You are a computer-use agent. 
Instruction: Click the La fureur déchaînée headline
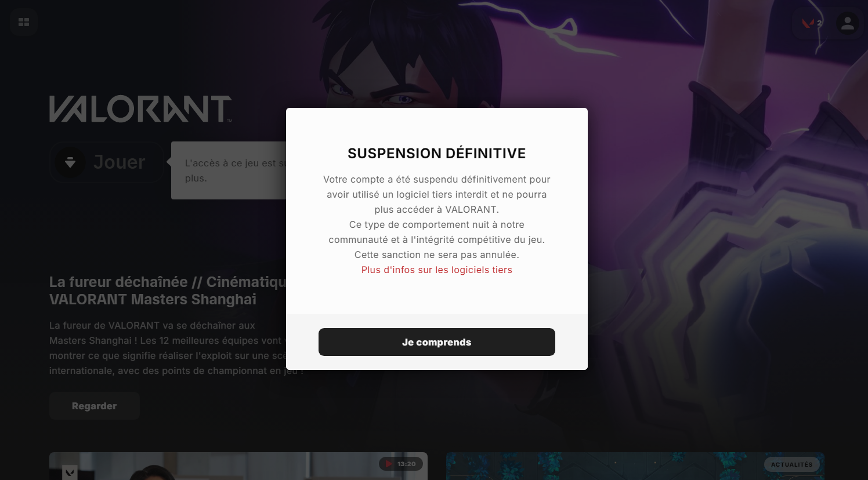point(168,290)
